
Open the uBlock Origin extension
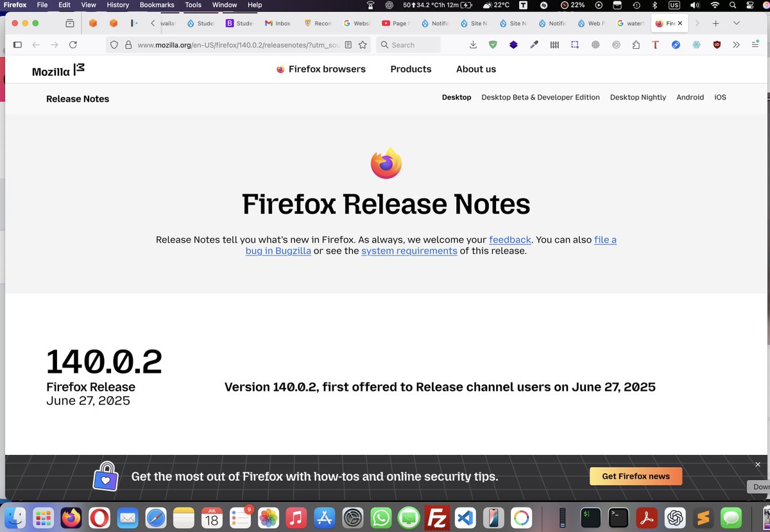717,45
